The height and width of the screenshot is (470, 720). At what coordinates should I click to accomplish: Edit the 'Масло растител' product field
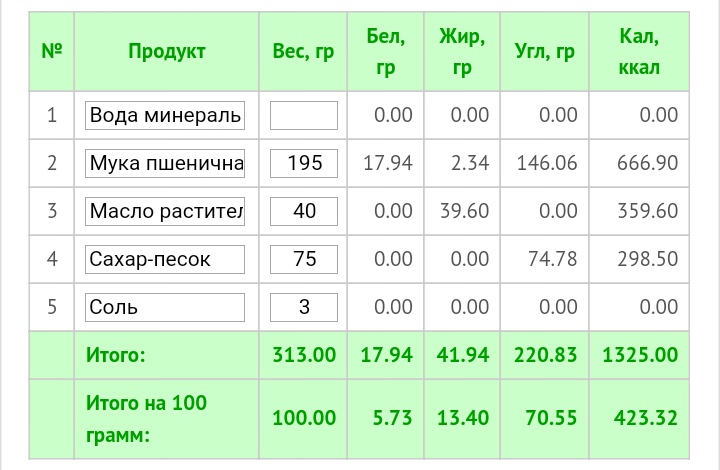click(x=165, y=211)
